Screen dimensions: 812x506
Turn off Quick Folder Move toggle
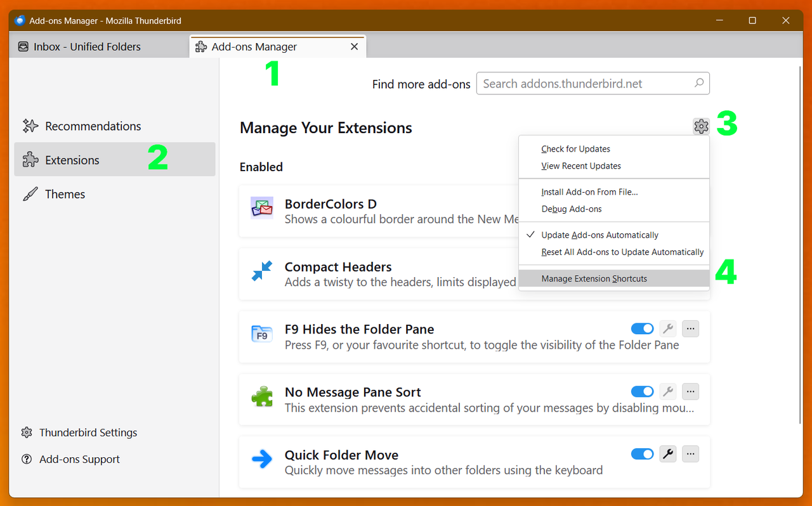click(643, 454)
